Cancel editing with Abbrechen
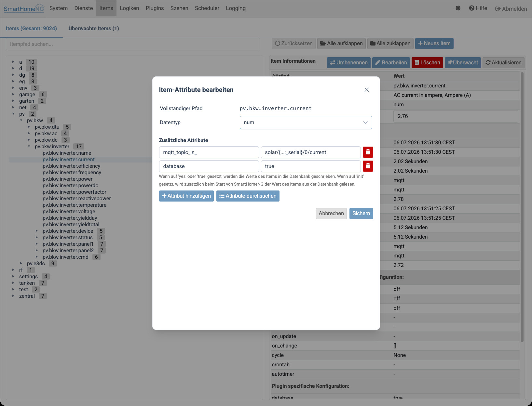The width and height of the screenshot is (532, 406). pyautogui.click(x=331, y=214)
